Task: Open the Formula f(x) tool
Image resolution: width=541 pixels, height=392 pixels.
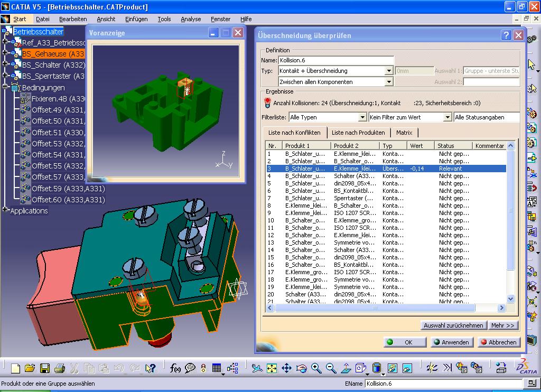Action: click(x=175, y=368)
